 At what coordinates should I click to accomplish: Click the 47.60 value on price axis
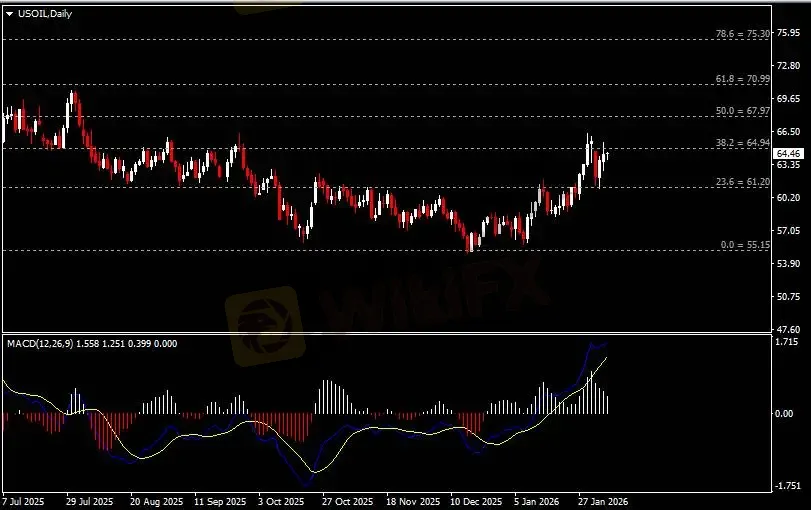(789, 329)
